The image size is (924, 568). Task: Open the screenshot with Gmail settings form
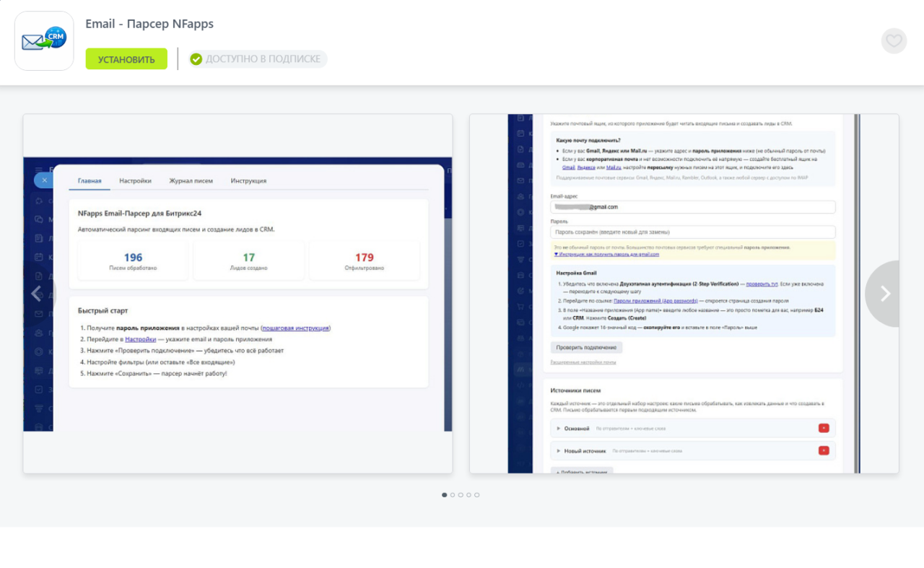point(684,294)
